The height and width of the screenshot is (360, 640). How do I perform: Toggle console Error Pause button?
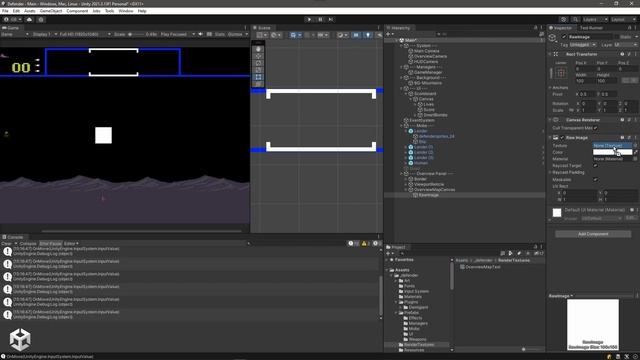click(50, 244)
